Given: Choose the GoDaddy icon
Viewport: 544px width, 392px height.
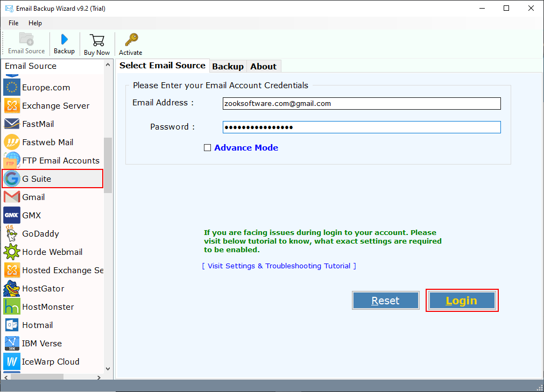Looking at the screenshot, I should tap(12, 233).
